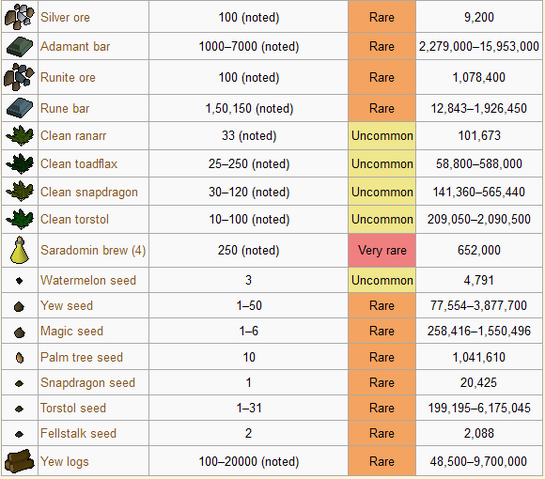Click the Uncommon cell for Clean ranarr
This screenshot has height=479, width=545.
coord(382,136)
